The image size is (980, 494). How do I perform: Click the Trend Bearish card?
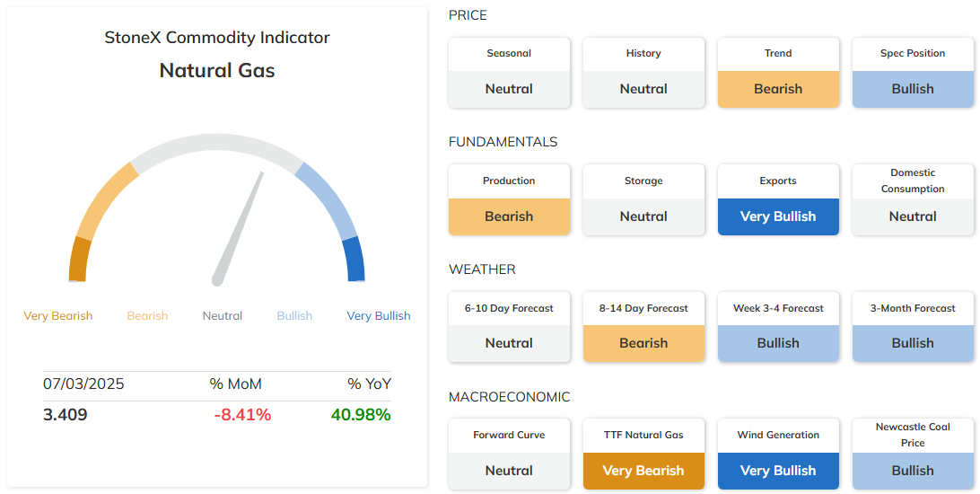tap(778, 73)
